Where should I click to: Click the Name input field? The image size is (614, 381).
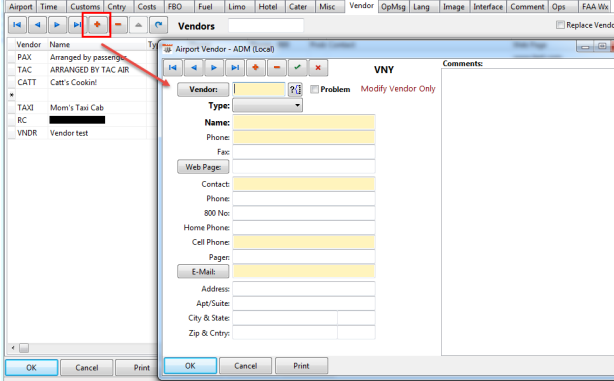pyautogui.click(x=304, y=123)
